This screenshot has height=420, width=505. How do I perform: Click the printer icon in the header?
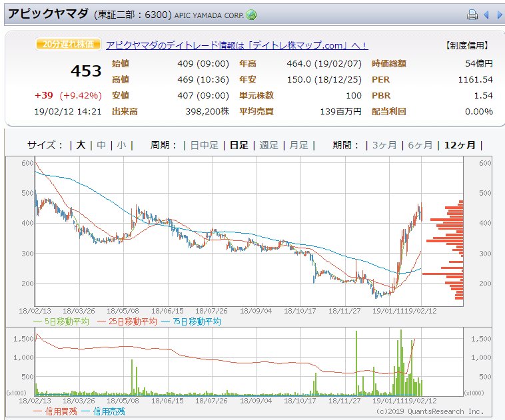pyautogui.click(x=472, y=15)
